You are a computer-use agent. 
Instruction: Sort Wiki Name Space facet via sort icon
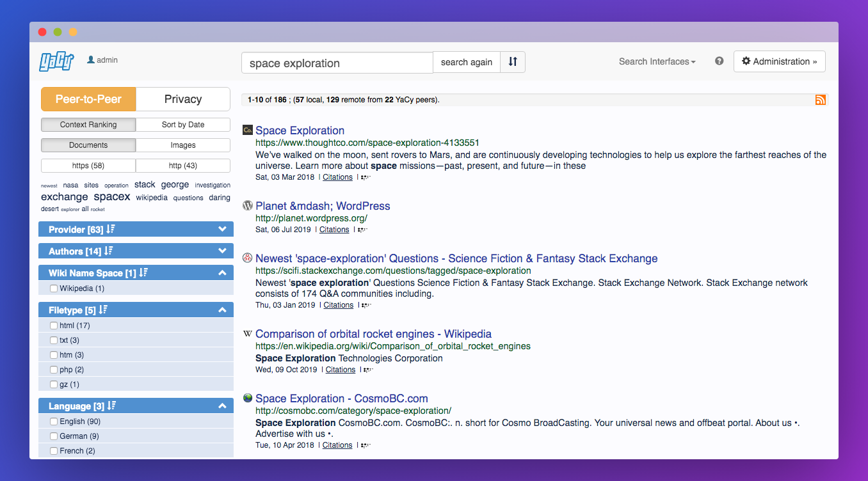(x=143, y=272)
